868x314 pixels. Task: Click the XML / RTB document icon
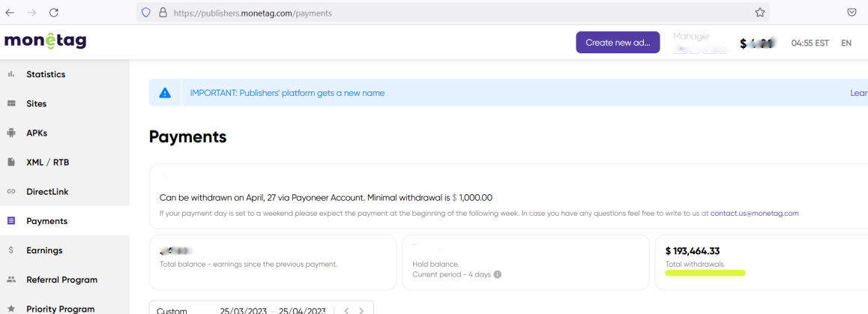click(11, 163)
